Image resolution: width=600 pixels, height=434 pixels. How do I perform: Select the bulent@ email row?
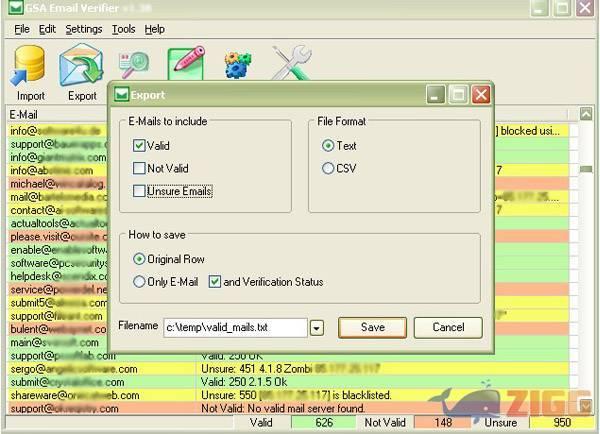click(x=57, y=329)
